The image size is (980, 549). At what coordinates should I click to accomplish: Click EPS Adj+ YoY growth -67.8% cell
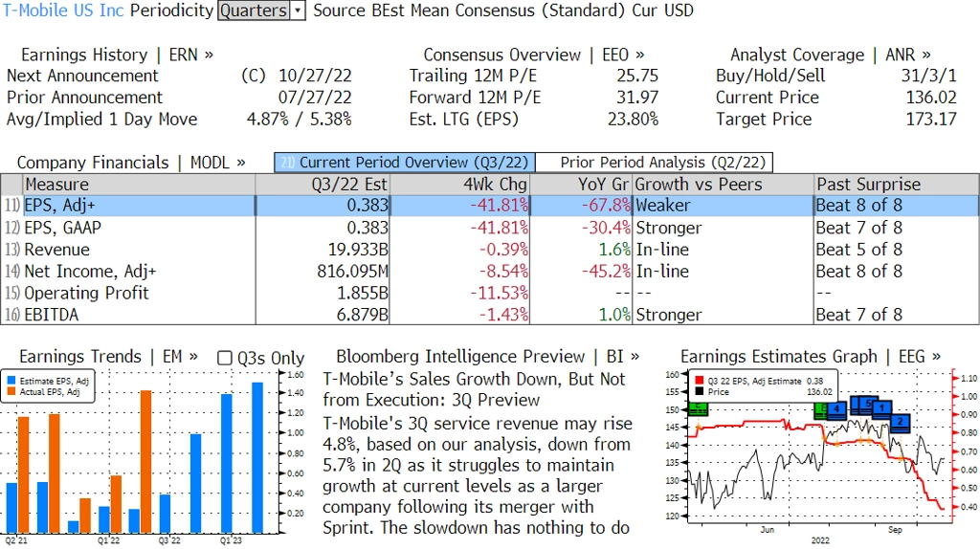[581, 206]
